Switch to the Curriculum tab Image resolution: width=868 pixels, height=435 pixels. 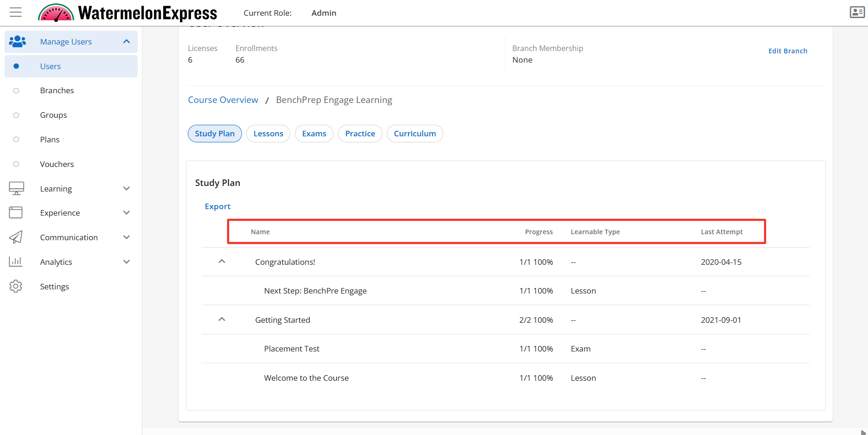(x=415, y=134)
